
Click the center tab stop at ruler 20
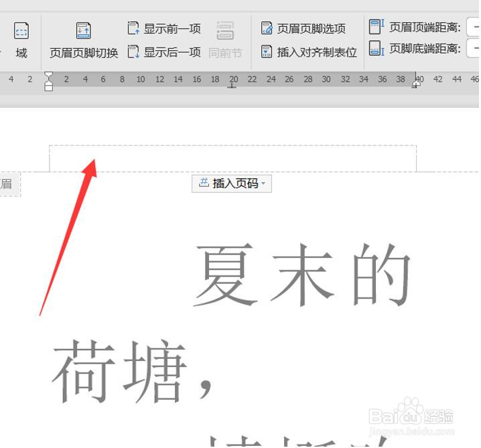(x=232, y=86)
